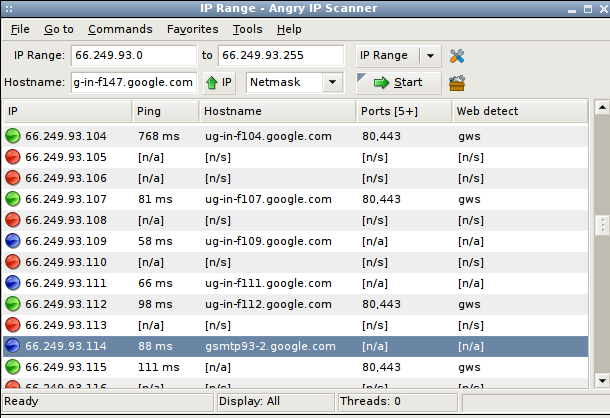Open the Commands menu
The height and width of the screenshot is (418, 610).
[x=120, y=30]
